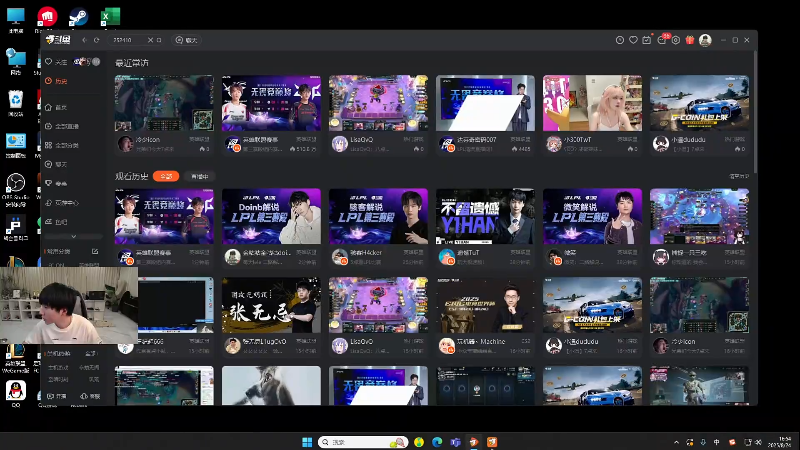Open the 骇客解说 LPL第三赛段 thumbnail
The image size is (800, 450).
[378, 216]
